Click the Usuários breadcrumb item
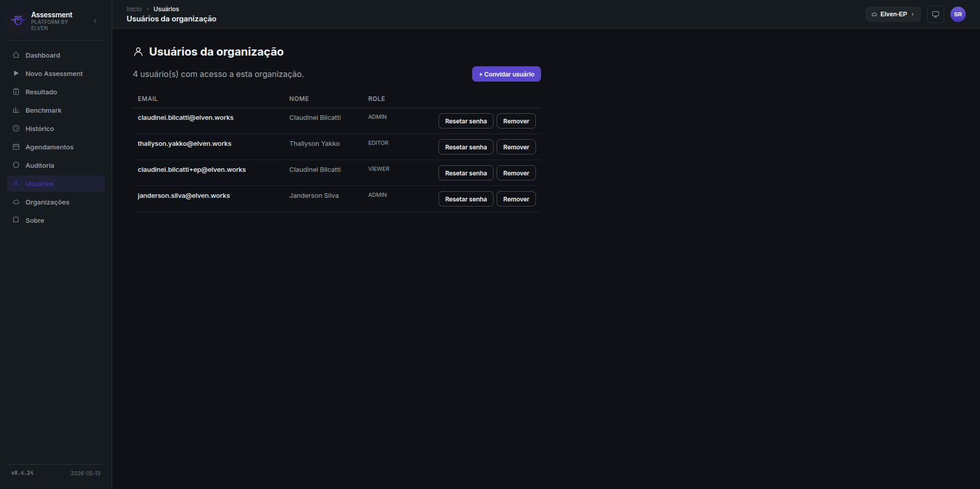The width and height of the screenshot is (980, 489). click(x=166, y=9)
